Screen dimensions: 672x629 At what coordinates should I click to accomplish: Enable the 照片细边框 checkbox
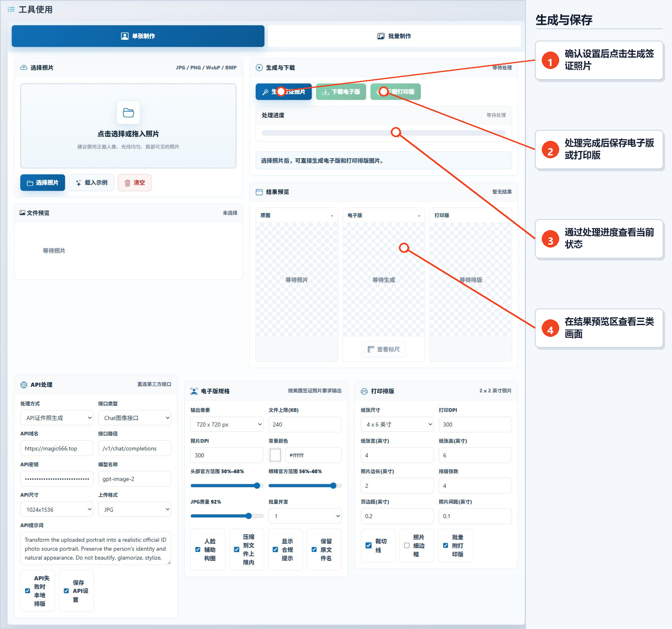pos(407,545)
